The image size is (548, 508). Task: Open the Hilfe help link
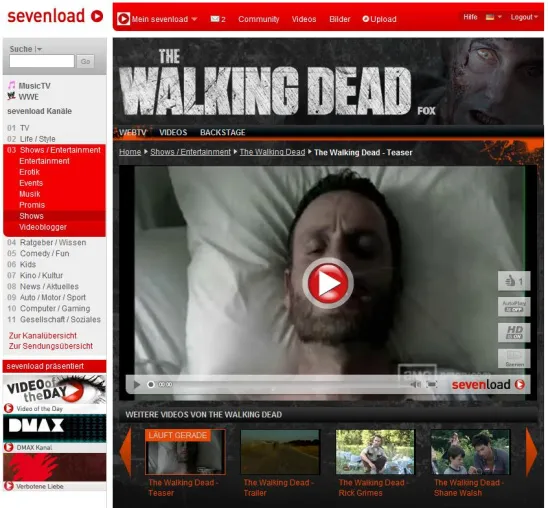point(470,17)
